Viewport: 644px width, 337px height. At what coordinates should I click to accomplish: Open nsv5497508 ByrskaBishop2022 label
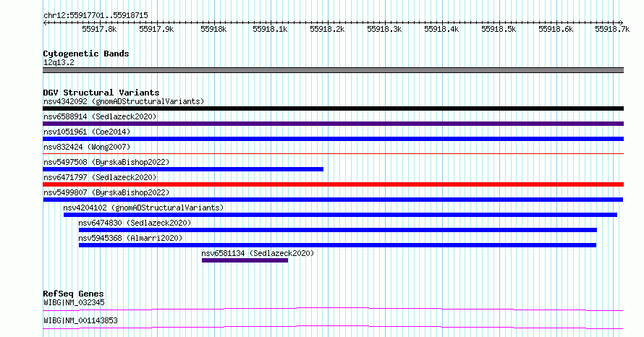coord(106,162)
